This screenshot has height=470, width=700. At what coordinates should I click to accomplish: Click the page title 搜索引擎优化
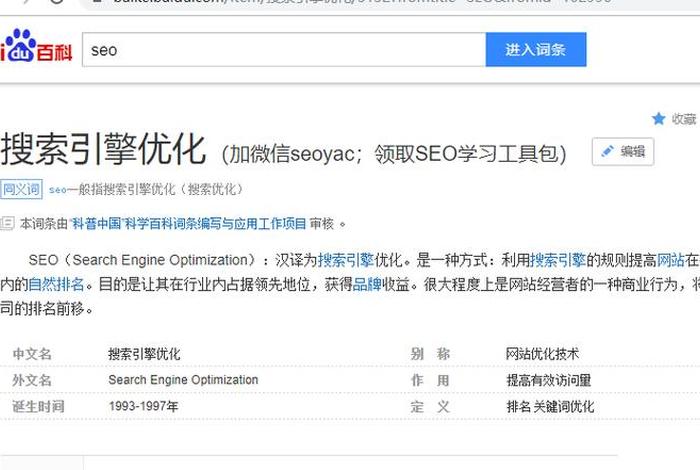click(x=103, y=149)
